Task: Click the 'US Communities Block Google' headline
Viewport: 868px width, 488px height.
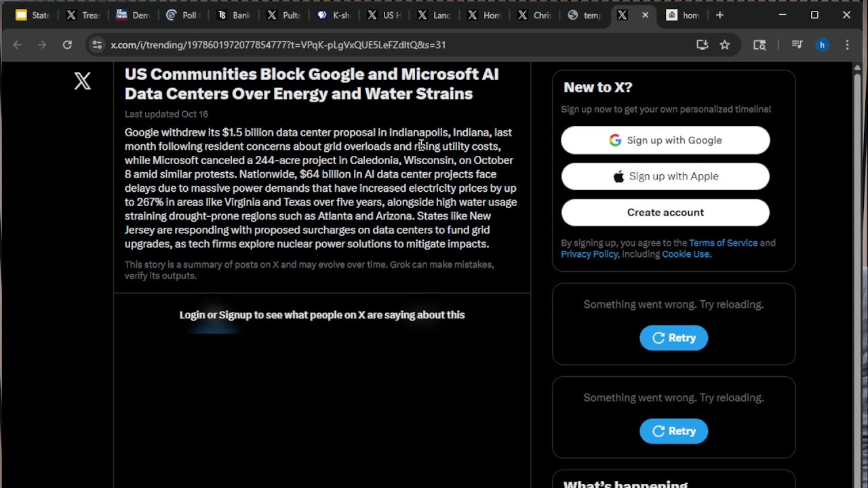Action: [x=311, y=84]
